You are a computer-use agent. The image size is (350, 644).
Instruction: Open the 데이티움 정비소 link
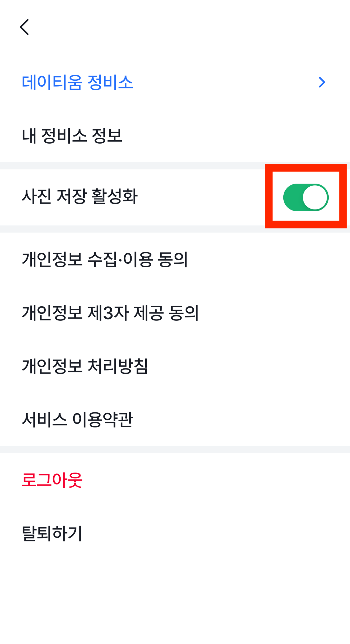pyautogui.click(x=77, y=82)
